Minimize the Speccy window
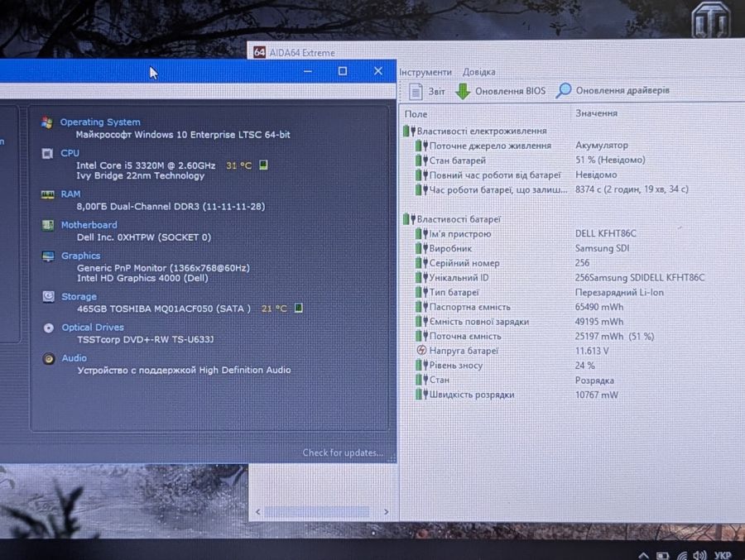 click(308, 71)
